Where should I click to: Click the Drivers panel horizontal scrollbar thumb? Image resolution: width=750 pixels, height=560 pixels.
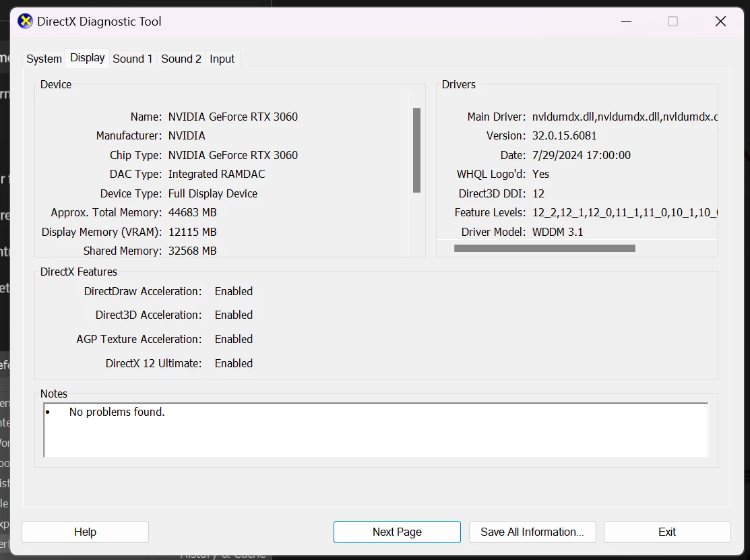click(544, 248)
